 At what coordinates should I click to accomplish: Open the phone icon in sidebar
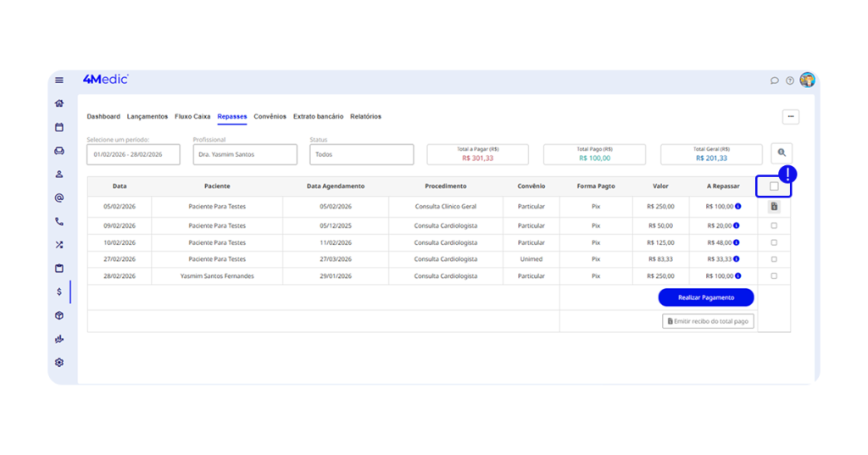(x=59, y=221)
